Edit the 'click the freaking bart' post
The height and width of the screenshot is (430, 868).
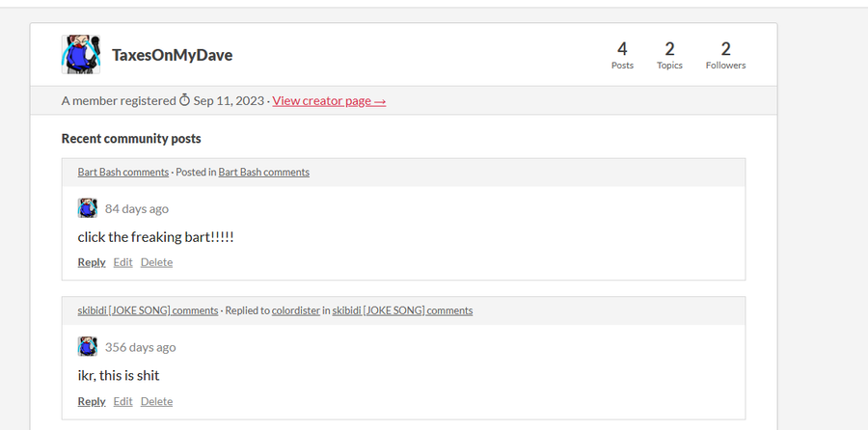[x=122, y=262]
